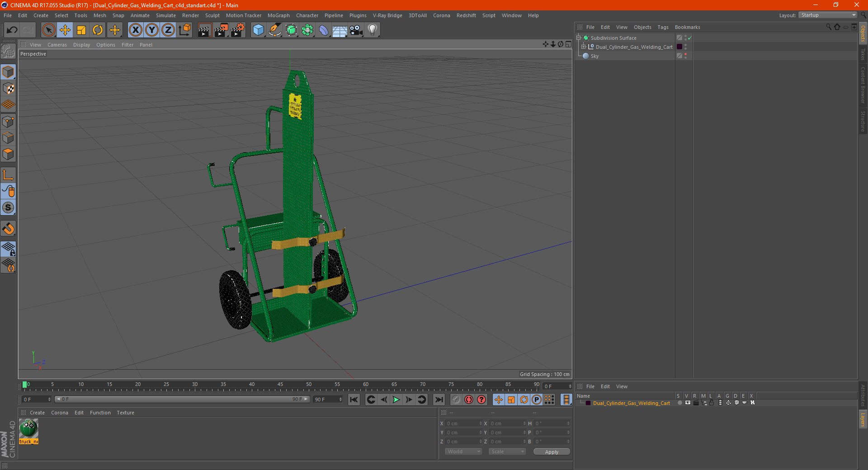Open the World coordinate system dropdown
The width and height of the screenshot is (868, 470).
[x=463, y=451]
